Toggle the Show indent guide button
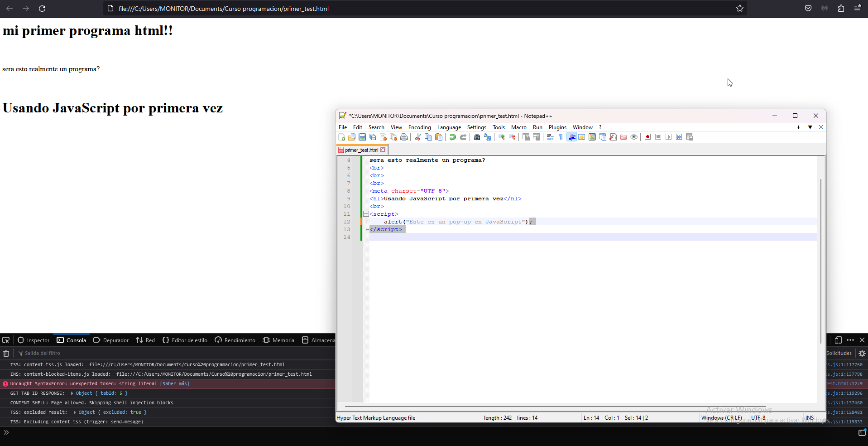The image size is (868, 446). [571, 137]
